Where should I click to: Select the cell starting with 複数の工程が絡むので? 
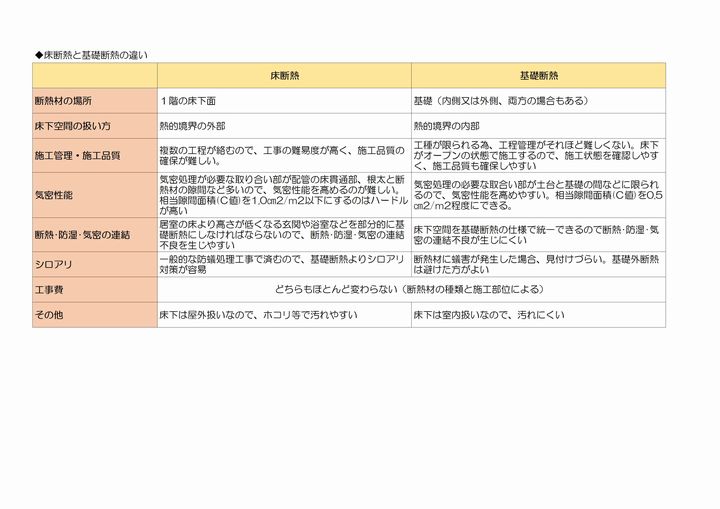(x=282, y=155)
